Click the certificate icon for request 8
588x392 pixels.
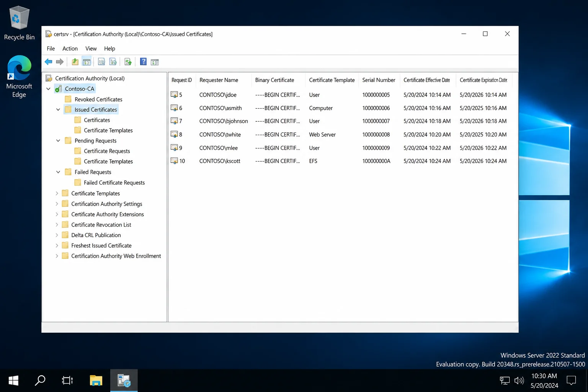(x=174, y=134)
